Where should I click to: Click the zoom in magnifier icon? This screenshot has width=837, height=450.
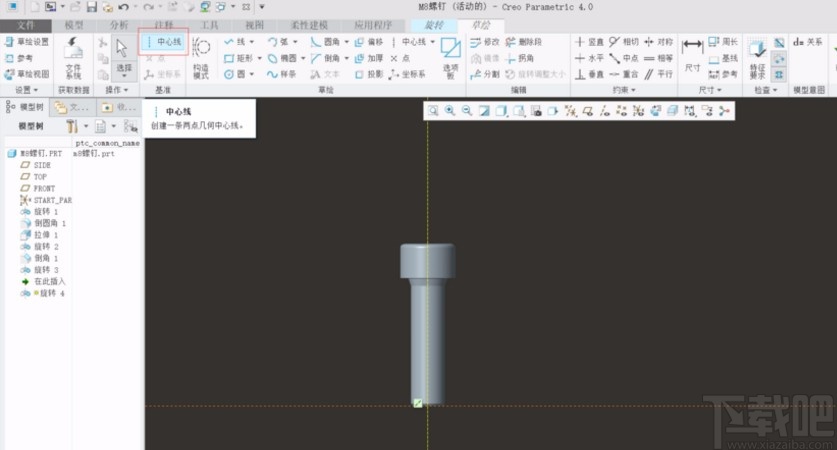coord(450,110)
